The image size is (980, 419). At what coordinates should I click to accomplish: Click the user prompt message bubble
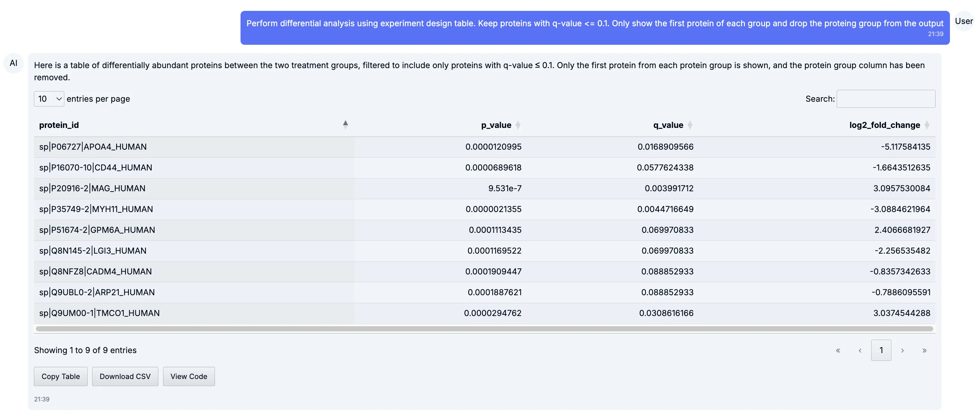595,28
